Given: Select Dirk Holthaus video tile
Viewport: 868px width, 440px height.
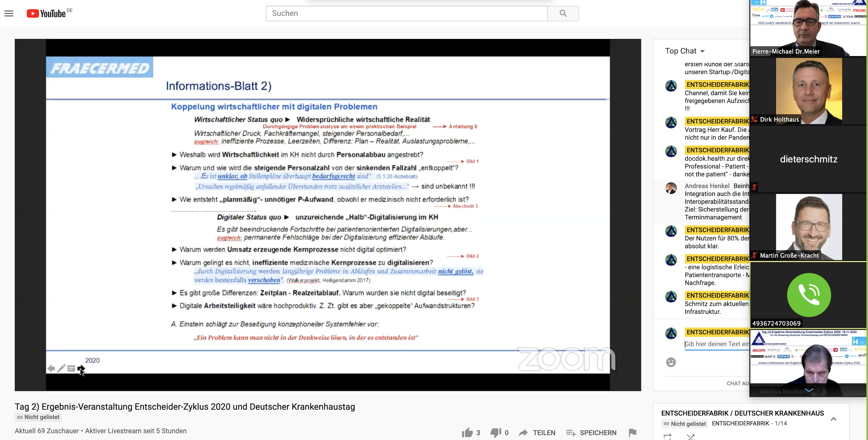Looking at the screenshot, I should [808, 91].
